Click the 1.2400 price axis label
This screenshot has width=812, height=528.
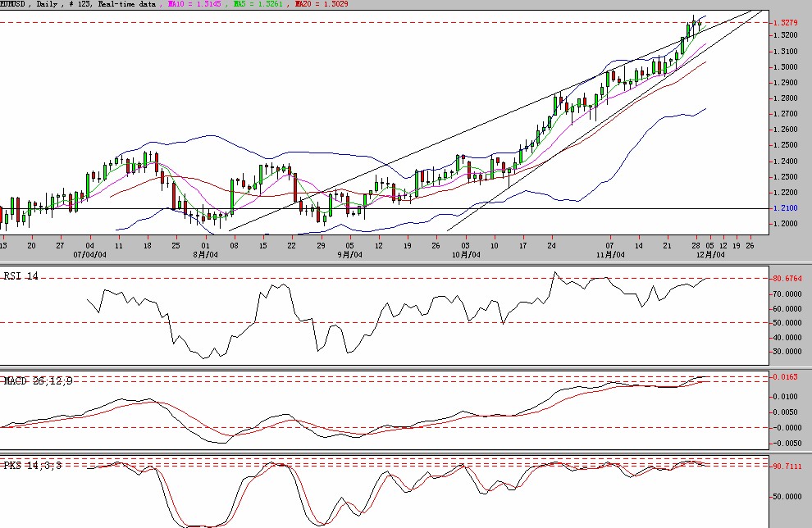785,161
